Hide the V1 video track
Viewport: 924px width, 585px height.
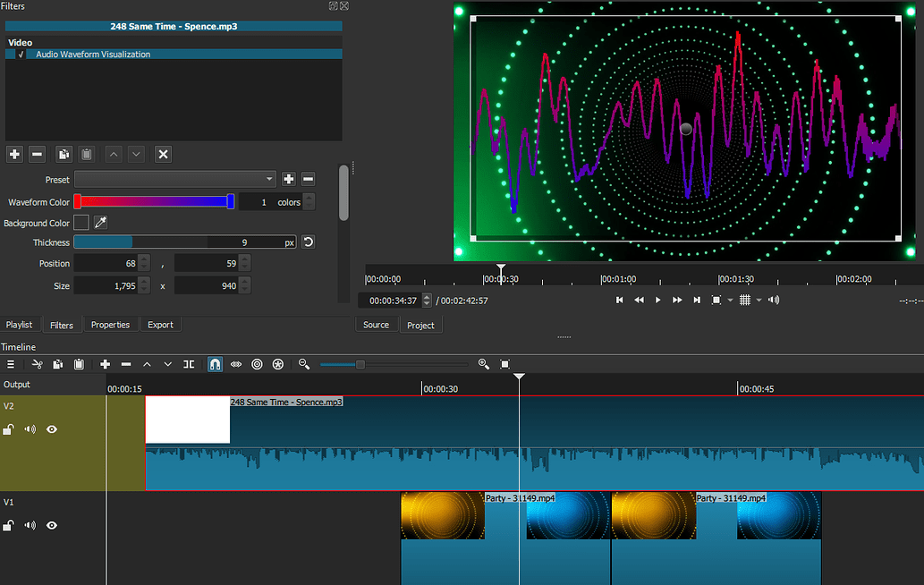51,525
